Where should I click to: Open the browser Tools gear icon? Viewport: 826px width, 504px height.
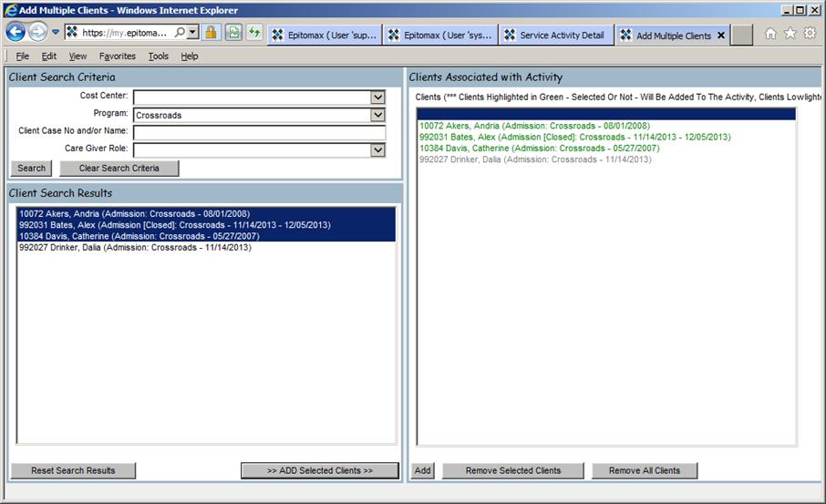(x=810, y=34)
